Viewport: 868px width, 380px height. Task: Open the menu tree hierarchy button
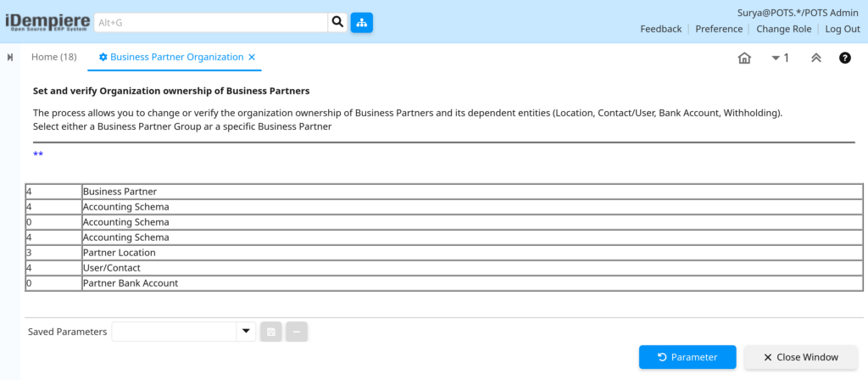pos(361,23)
